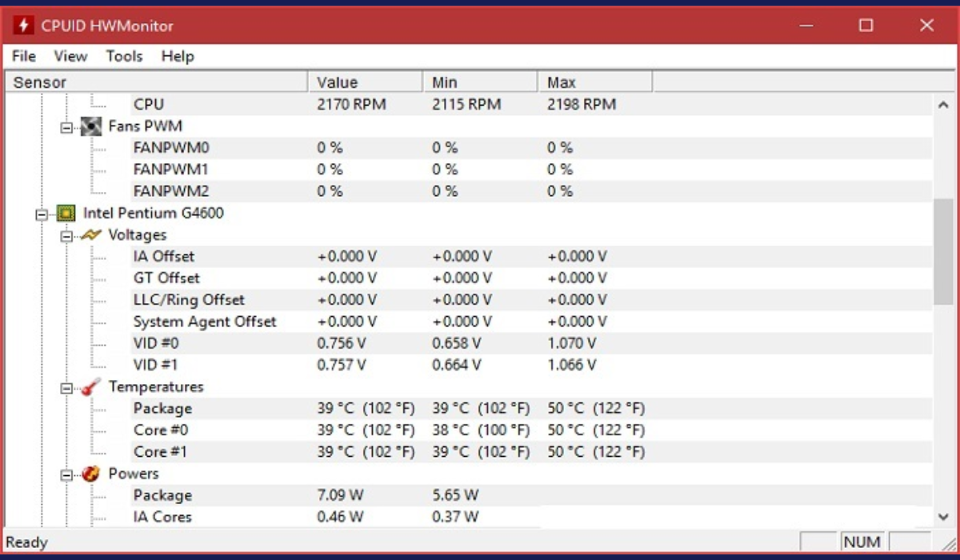Image resolution: width=960 pixels, height=560 pixels.
Task: Click the Voltages lightning wave icon
Action: [91, 235]
